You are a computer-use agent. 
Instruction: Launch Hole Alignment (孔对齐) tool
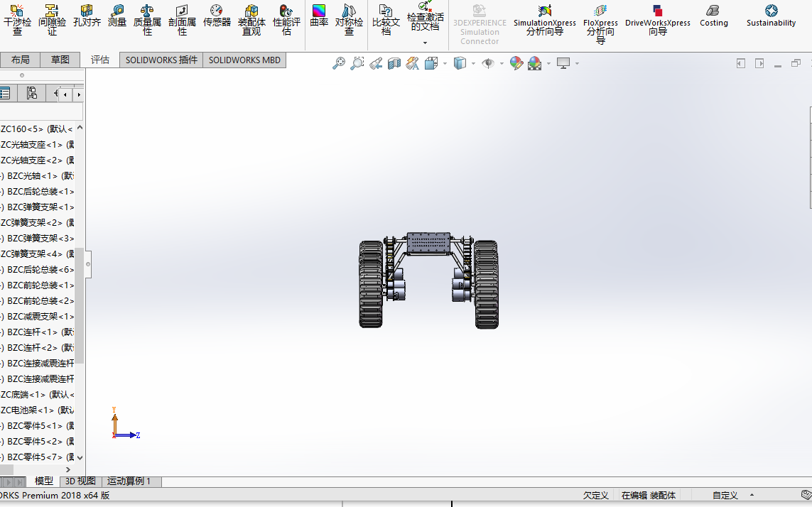point(87,16)
